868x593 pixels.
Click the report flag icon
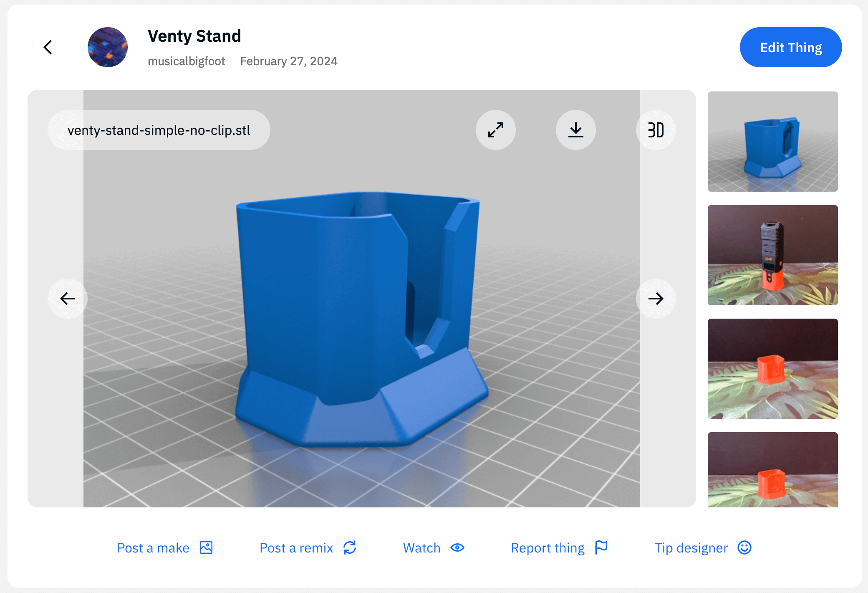[601, 547]
